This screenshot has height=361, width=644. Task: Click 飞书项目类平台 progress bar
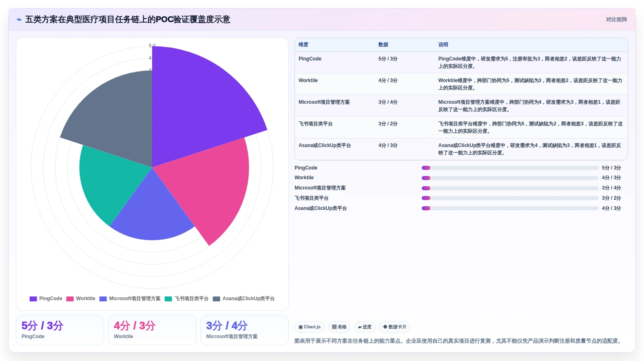(x=510, y=198)
